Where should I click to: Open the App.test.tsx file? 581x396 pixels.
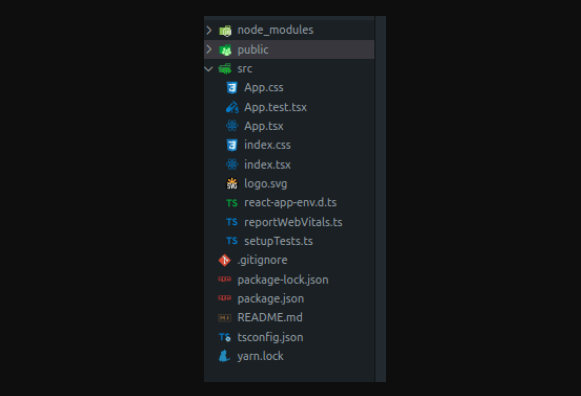[x=275, y=107]
